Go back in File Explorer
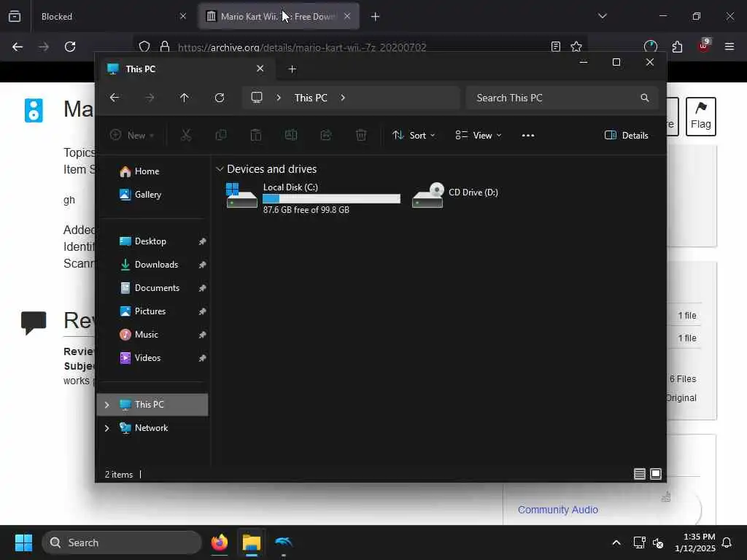 115,98
